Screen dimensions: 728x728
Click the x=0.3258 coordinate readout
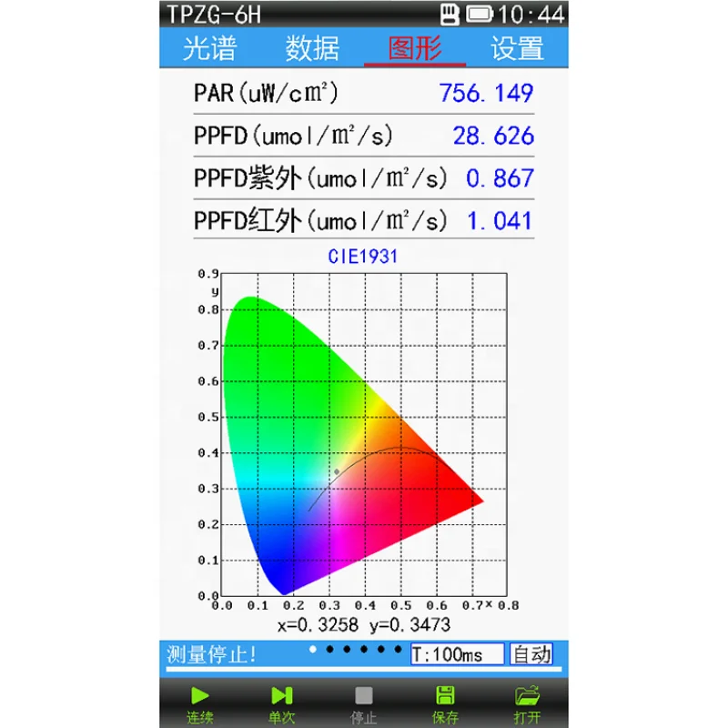click(318, 625)
